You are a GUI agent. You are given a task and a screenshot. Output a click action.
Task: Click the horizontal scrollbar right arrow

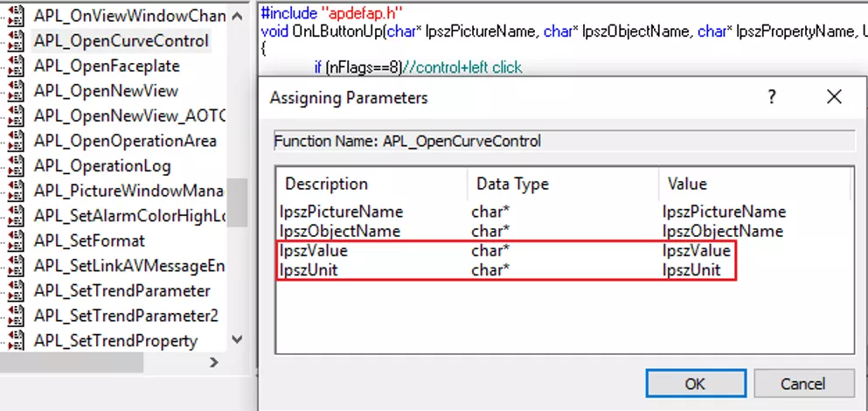tap(214, 363)
